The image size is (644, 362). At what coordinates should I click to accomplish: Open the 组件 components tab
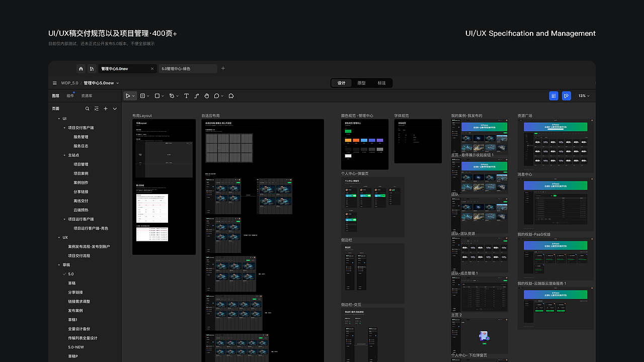point(70,96)
